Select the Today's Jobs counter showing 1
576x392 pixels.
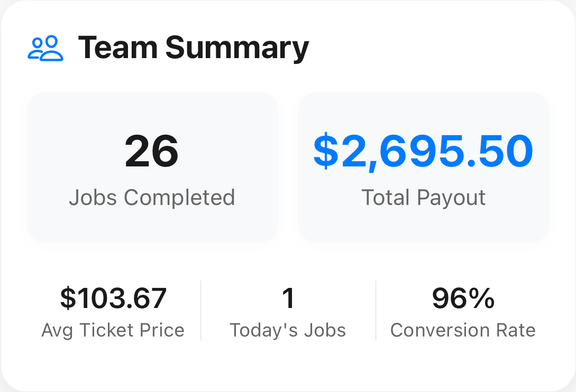pyautogui.click(x=288, y=298)
